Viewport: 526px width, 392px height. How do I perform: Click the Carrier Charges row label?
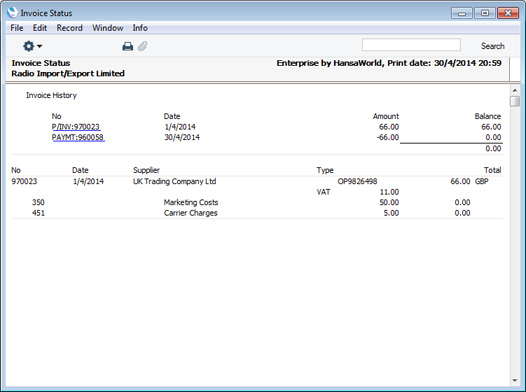[x=191, y=213]
